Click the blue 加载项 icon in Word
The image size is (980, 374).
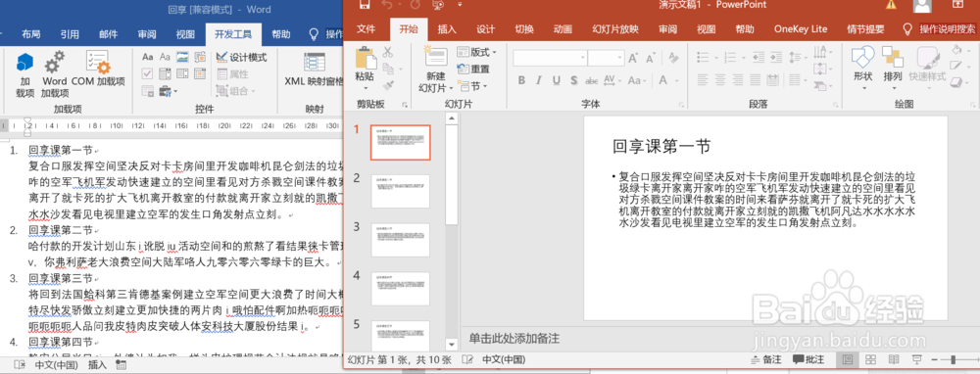(24, 63)
